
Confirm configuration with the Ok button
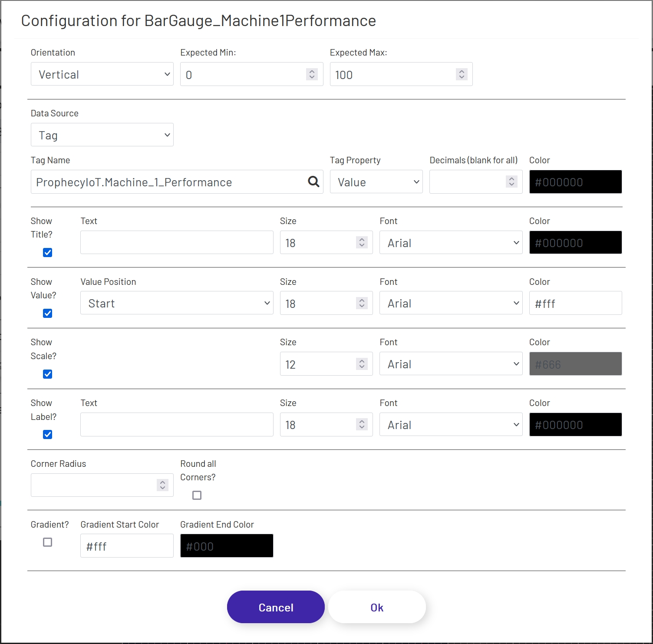377,607
